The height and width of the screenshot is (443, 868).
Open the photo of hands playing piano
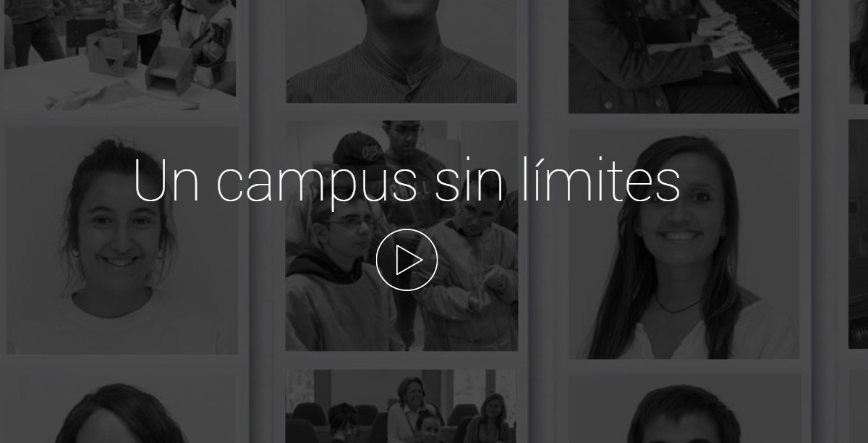pyautogui.click(x=684, y=56)
